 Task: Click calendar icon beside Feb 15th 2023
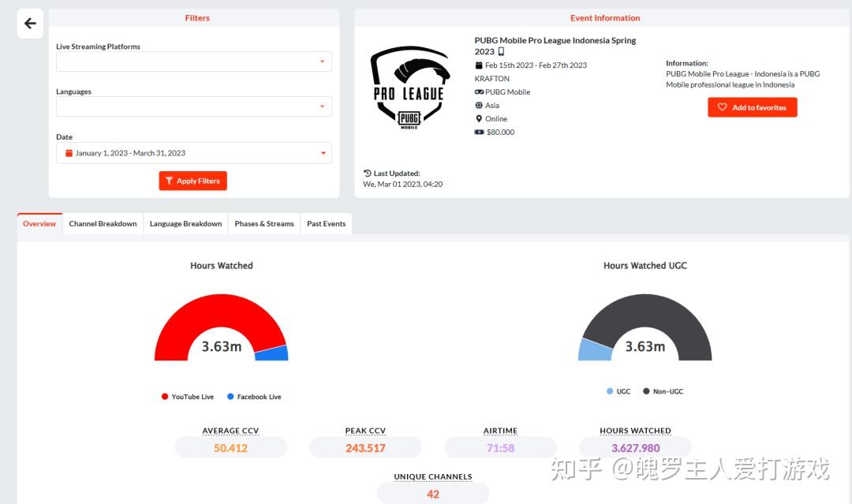click(479, 65)
